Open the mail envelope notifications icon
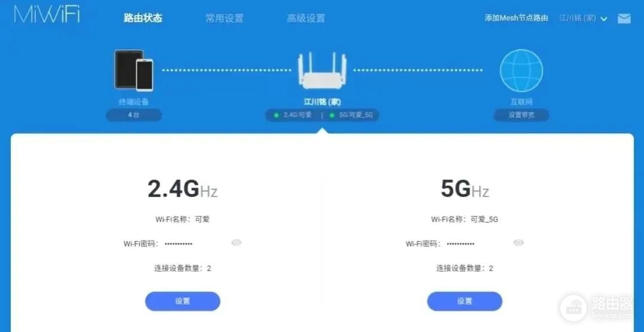644x332 pixels. (624, 19)
